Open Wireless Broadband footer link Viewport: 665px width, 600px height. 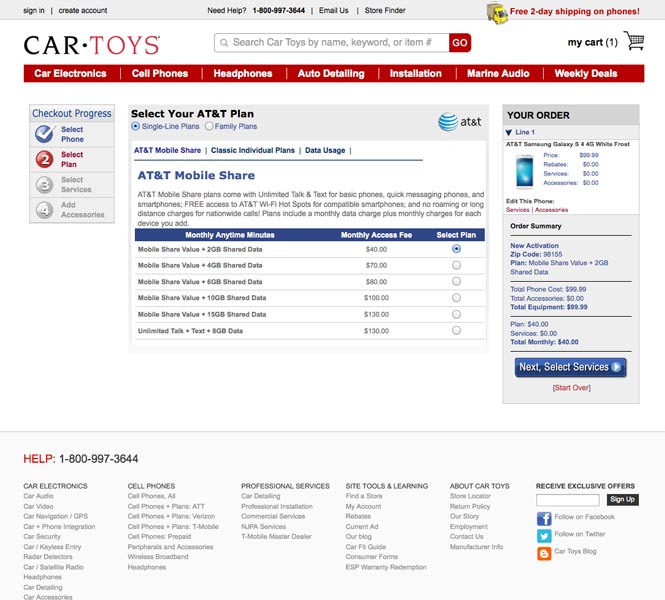pyautogui.click(x=158, y=556)
